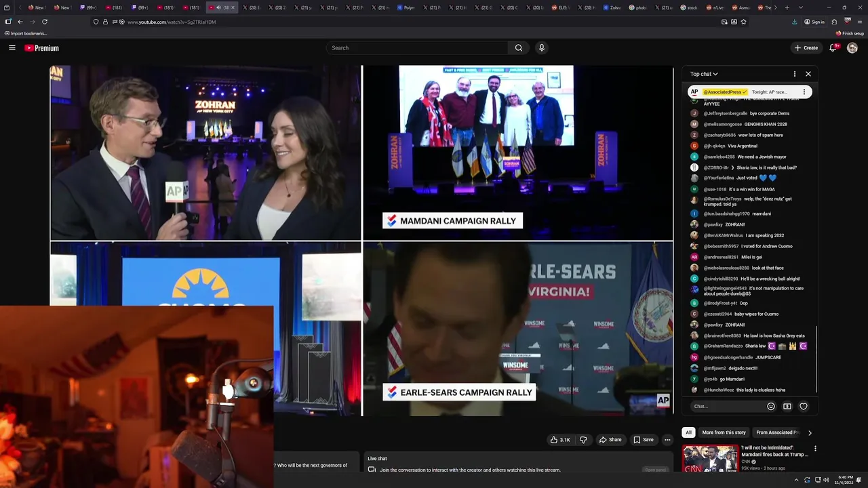Open tracking protection shield icon
Image resolution: width=868 pixels, height=488 pixels.
pyautogui.click(x=96, y=22)
